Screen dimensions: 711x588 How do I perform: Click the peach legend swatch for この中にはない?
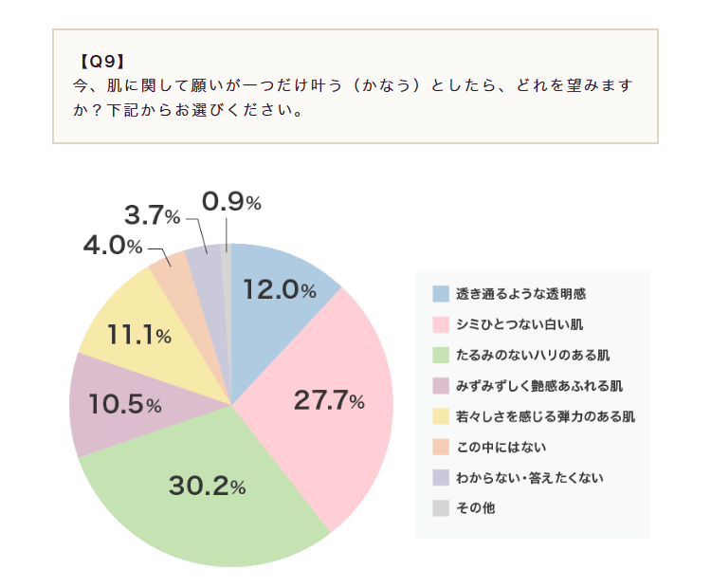coord(441,447)
